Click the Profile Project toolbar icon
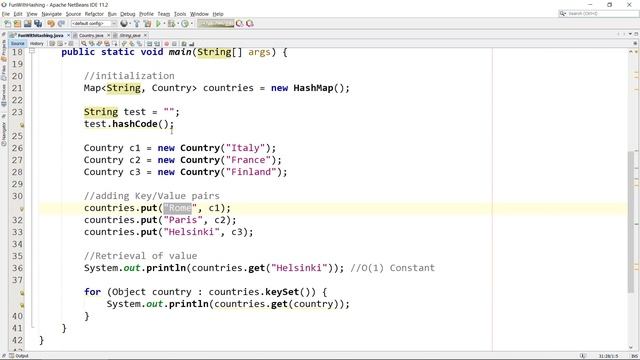The width and height of the screenshot is (640, 360). 185,24
